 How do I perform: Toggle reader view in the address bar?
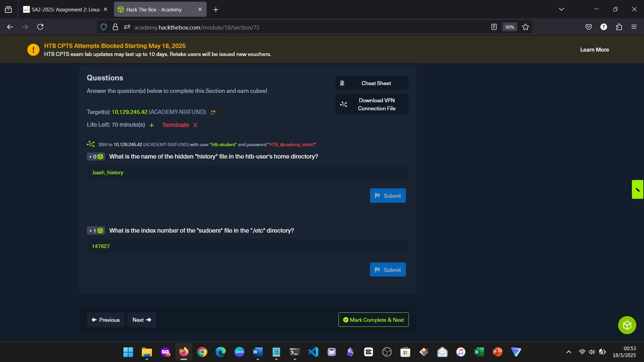pos(494,27)
